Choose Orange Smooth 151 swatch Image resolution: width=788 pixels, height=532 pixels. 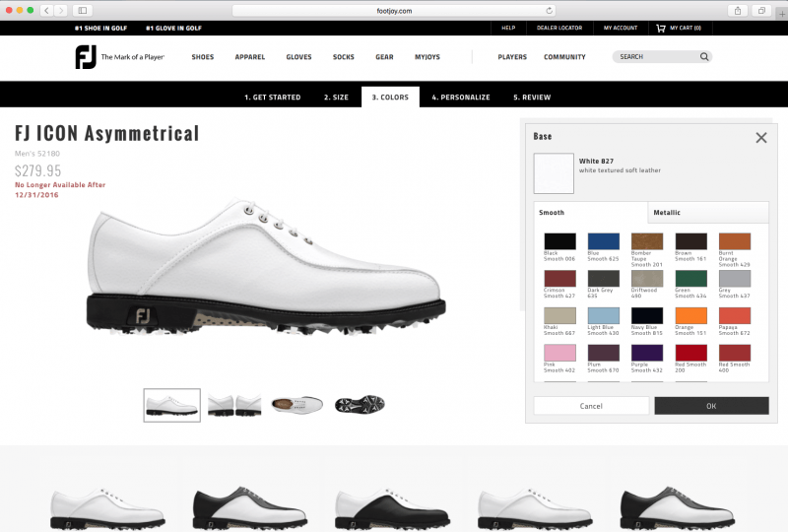click(691, 316)
